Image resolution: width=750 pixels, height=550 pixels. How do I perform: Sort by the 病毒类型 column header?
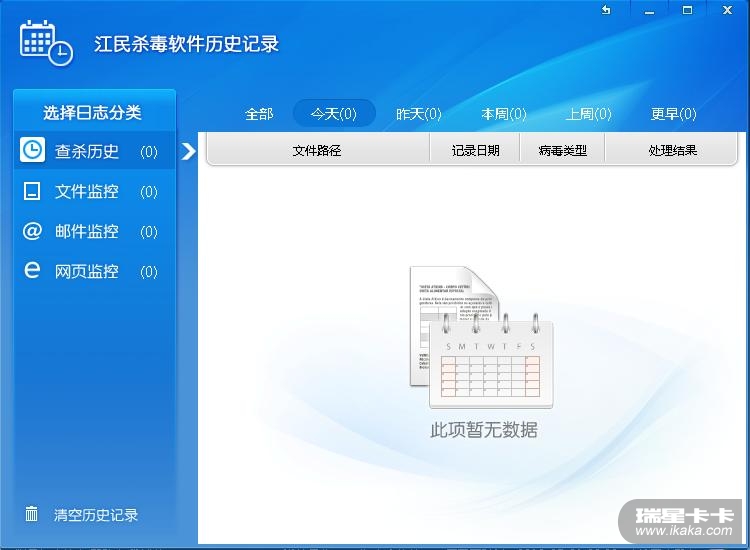point(562,150)
